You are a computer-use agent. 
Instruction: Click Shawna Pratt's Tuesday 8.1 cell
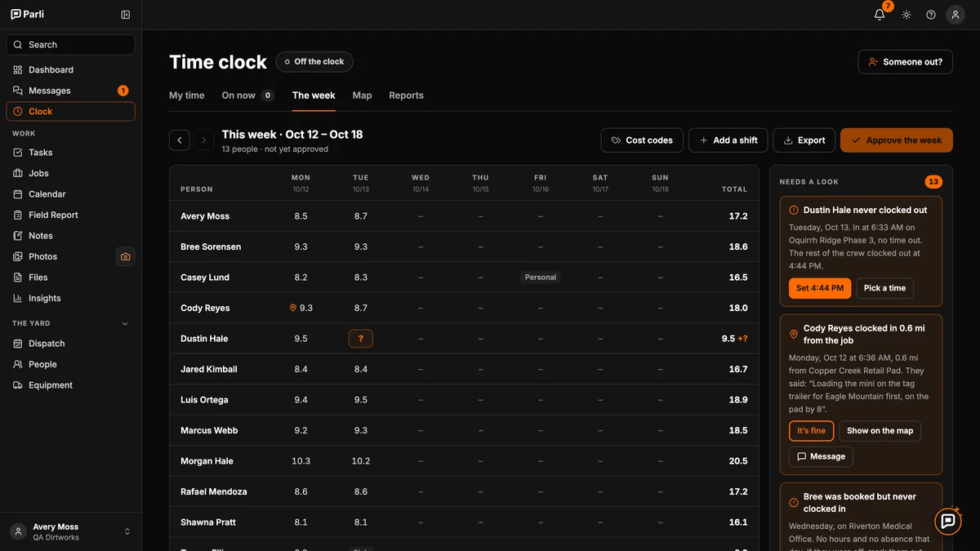361,522
